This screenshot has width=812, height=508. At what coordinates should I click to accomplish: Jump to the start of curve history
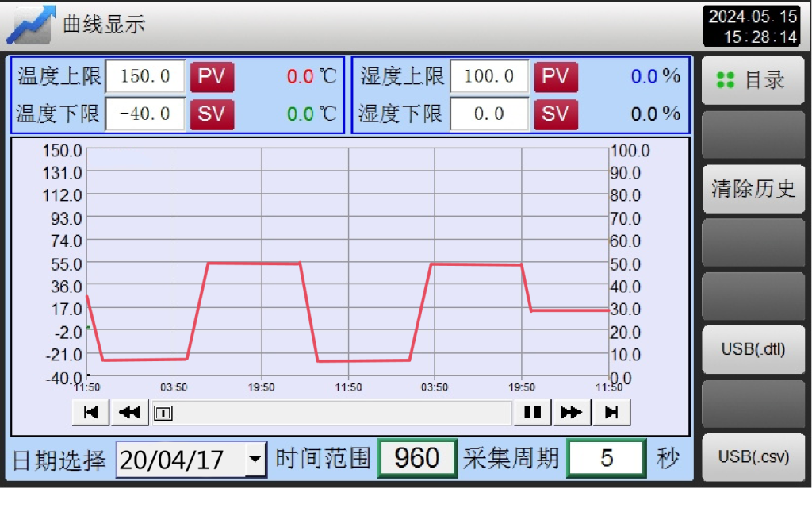90,413
